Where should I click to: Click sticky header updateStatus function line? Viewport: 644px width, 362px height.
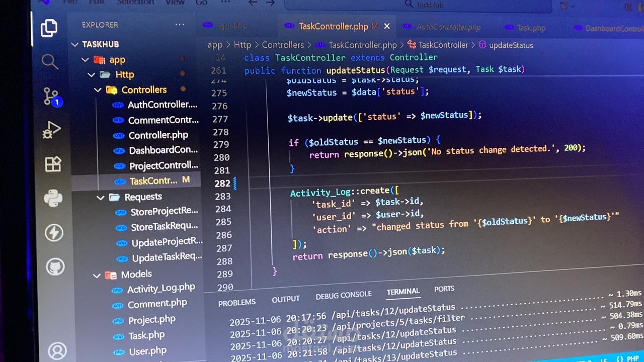pos(384,70)
